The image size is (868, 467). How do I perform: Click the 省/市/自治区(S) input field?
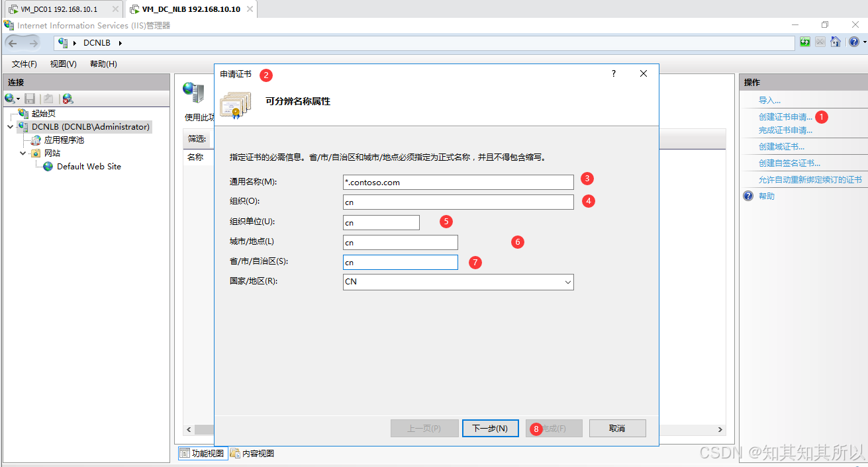click(x=401, y=262)
